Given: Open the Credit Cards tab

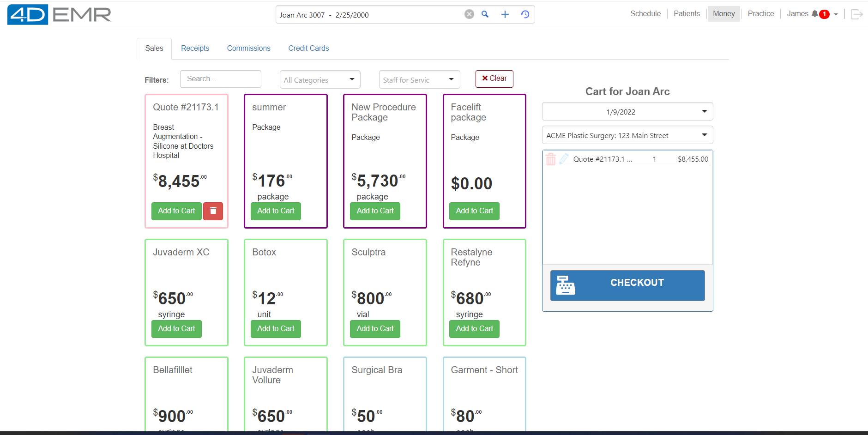Looking at the screenshot, I should 309,48.
